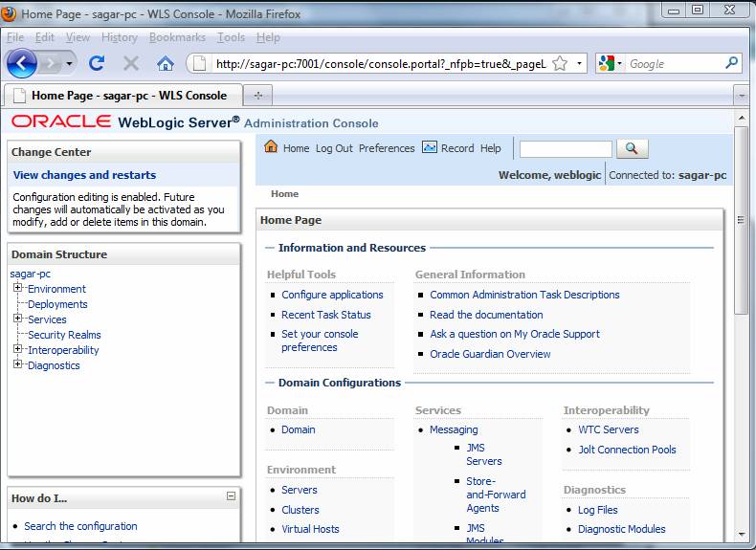The height and width of the screenshot is (550, 756).
Task: Open WTC Servers link
Action: click(x=609, y=429)
